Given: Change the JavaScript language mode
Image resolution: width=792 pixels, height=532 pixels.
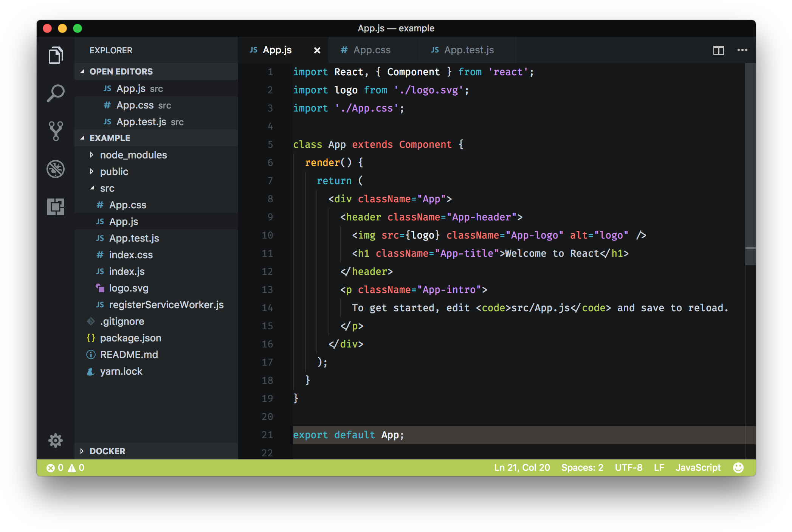Looking at the screenshot, I should [698, 467].
